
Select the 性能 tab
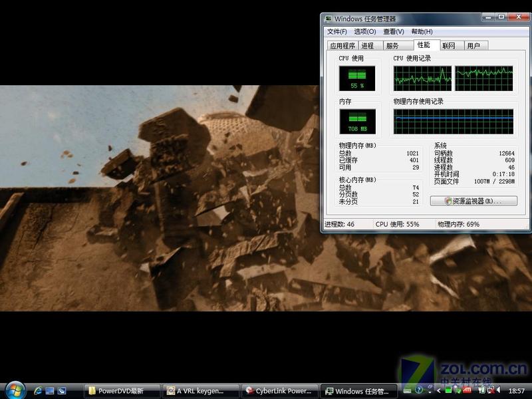(x=426, y=45)
